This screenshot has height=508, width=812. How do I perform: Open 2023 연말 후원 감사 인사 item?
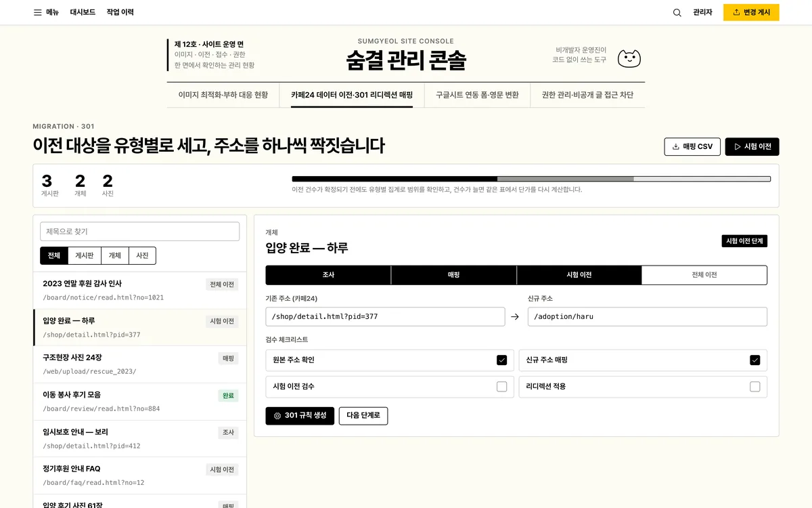(x=139, y=291)
